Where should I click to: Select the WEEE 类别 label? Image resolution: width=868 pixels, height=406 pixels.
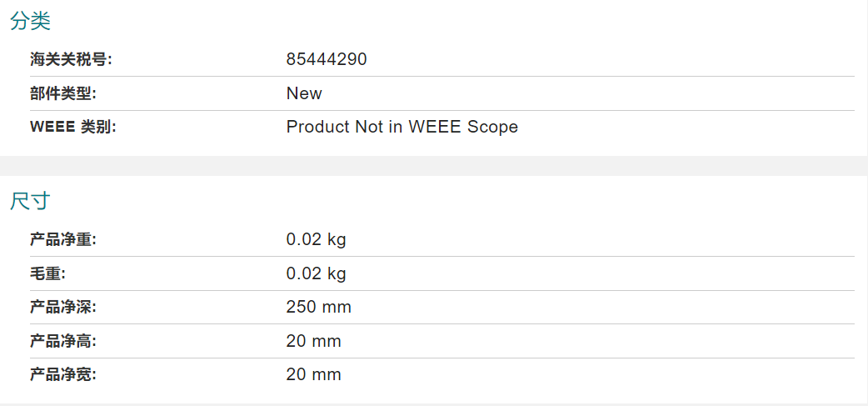click(73, 127)
